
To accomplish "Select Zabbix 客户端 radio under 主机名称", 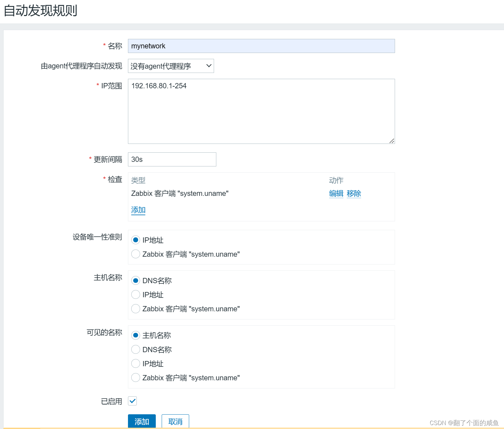I will tap(135, 309).
